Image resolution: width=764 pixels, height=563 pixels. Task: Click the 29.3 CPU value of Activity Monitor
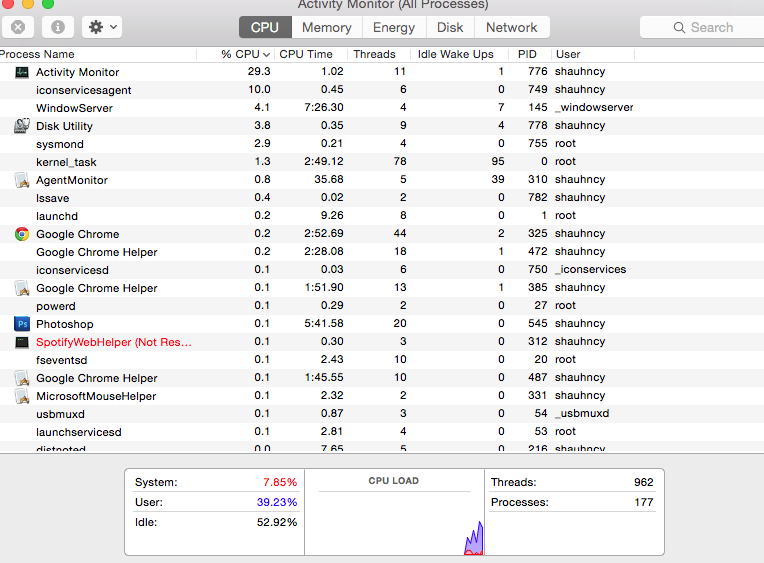(x=259, y=72)
